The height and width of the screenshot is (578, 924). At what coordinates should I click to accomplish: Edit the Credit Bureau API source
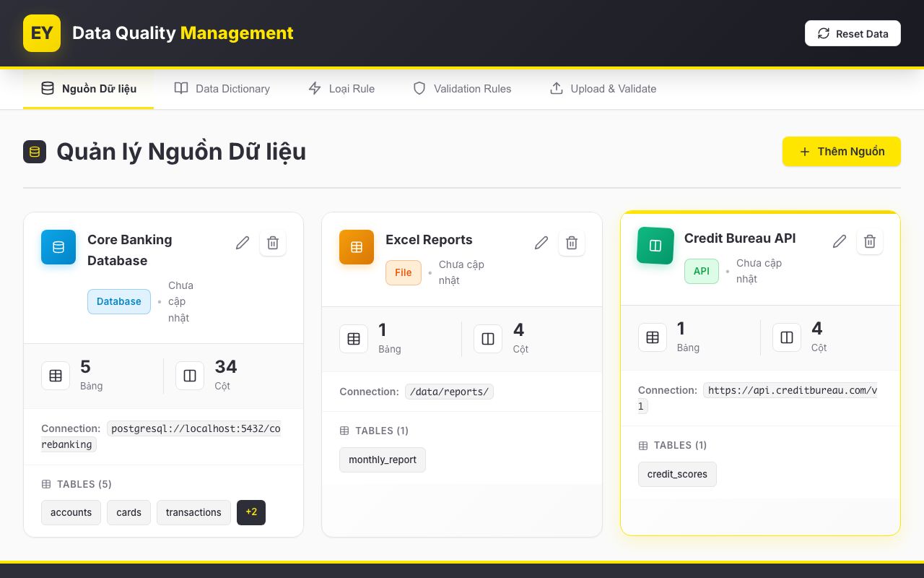pyautogui.click(x=840, y=241)
